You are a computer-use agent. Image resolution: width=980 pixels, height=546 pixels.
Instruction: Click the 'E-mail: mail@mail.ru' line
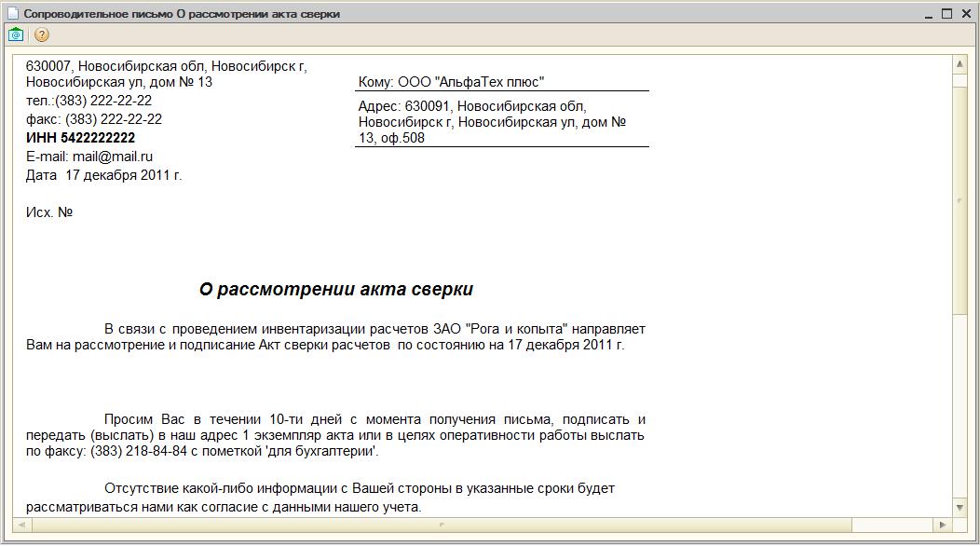click(89, 157)
